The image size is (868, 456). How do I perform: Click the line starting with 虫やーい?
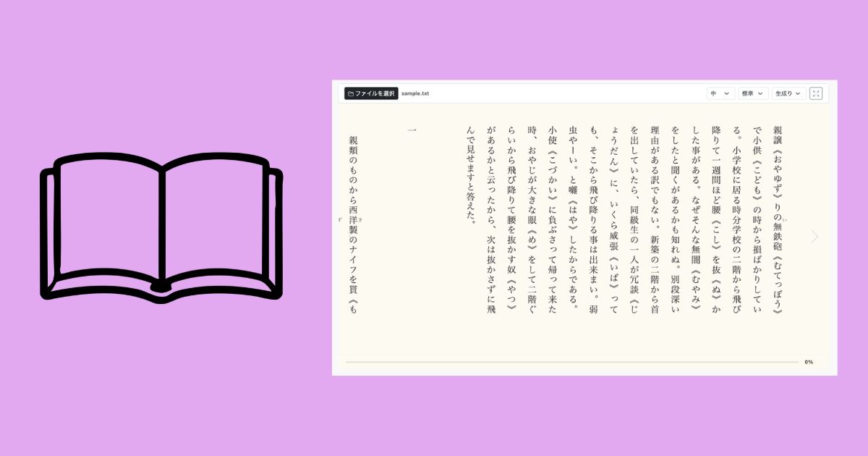tap(574, 217)
